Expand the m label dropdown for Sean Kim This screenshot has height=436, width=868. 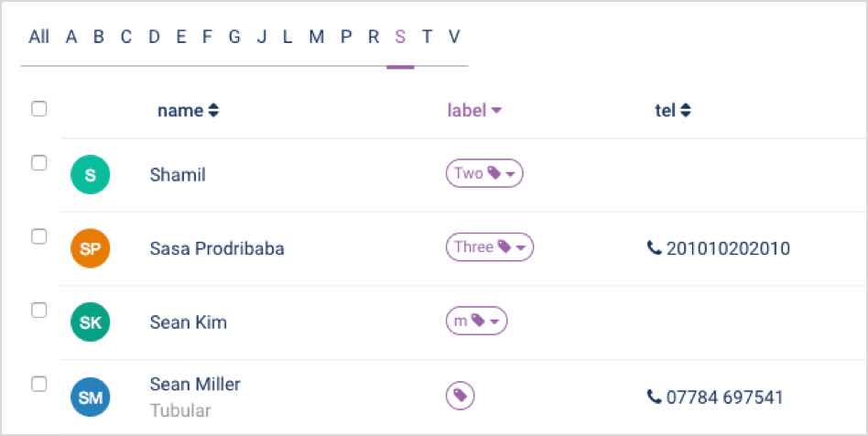click(x=494, y=322)
